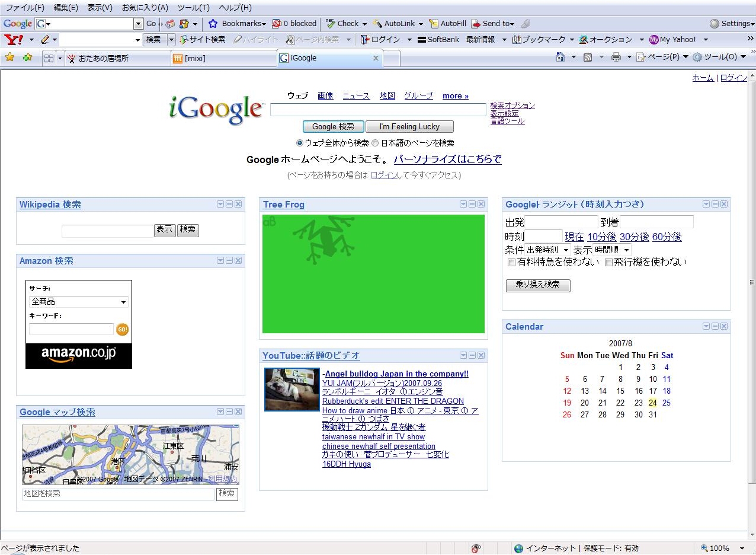This screenshot has width=756, height=555.
Task: Click the main Google search field
Action: 378,110
